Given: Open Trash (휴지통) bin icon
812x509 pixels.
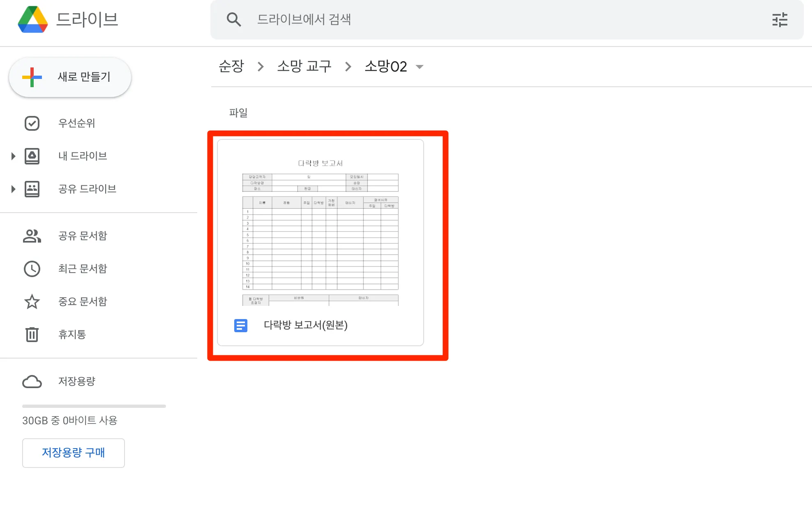Looking at the screenshot, I should coord(32,334).
